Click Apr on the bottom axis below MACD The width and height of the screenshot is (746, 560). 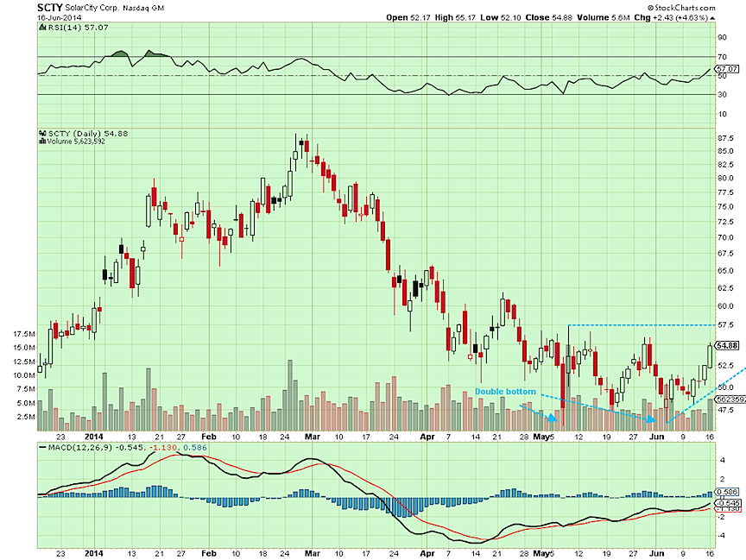click(427, 553)
